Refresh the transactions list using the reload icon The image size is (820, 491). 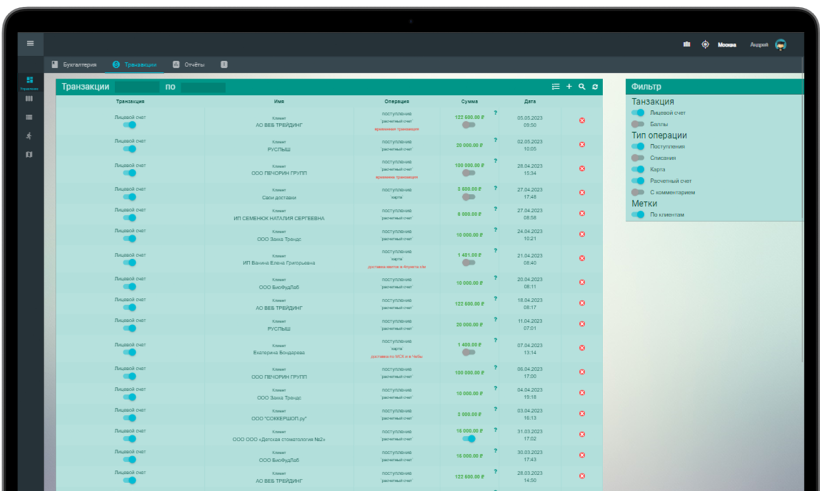[x=595, y=87]
